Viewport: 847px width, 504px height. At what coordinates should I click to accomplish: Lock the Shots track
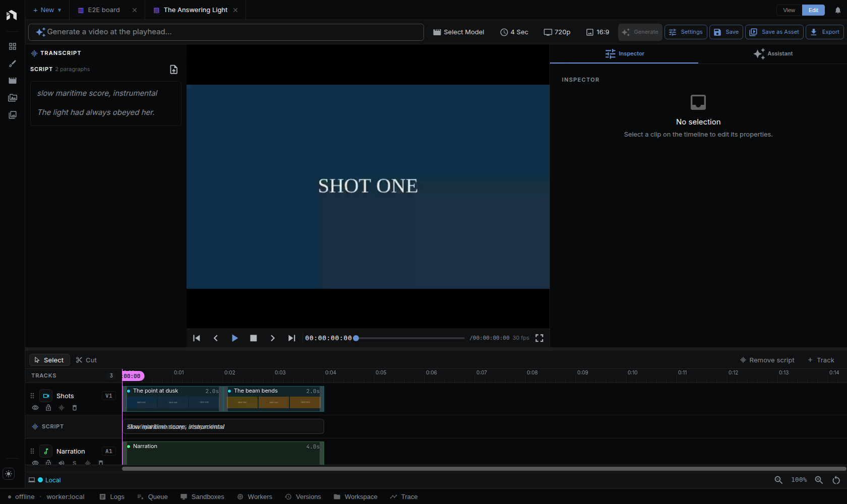point(48,408)
